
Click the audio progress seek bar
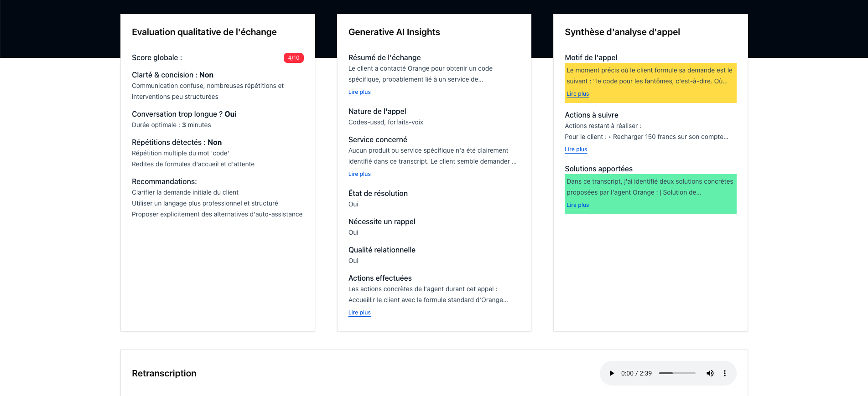[x=677, y=373]
